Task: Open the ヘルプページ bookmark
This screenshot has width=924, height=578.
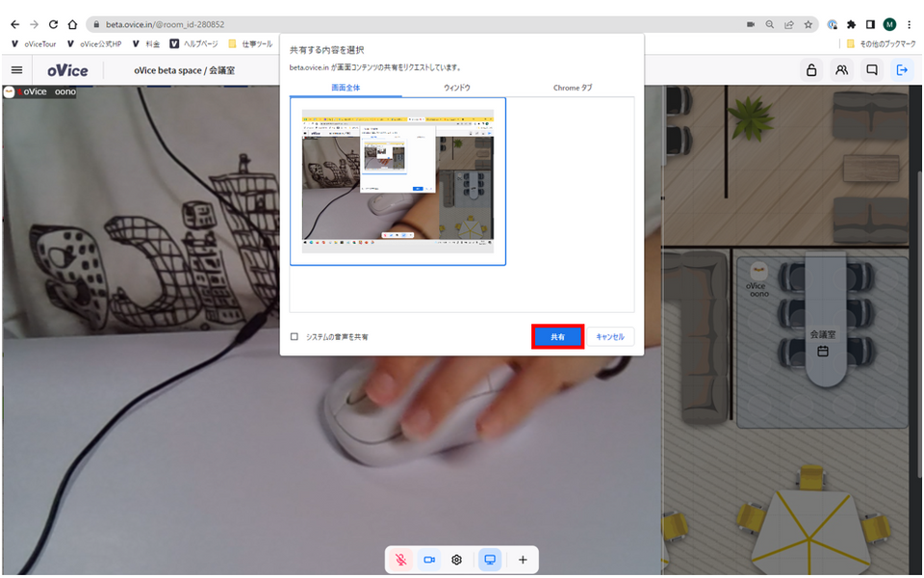Action: pyautogui.click(x=193, y=44)
